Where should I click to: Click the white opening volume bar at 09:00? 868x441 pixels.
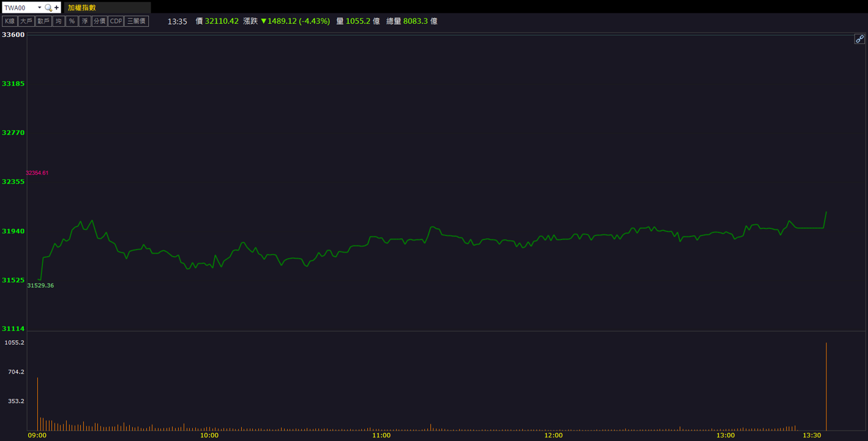[x=37, y=404]
